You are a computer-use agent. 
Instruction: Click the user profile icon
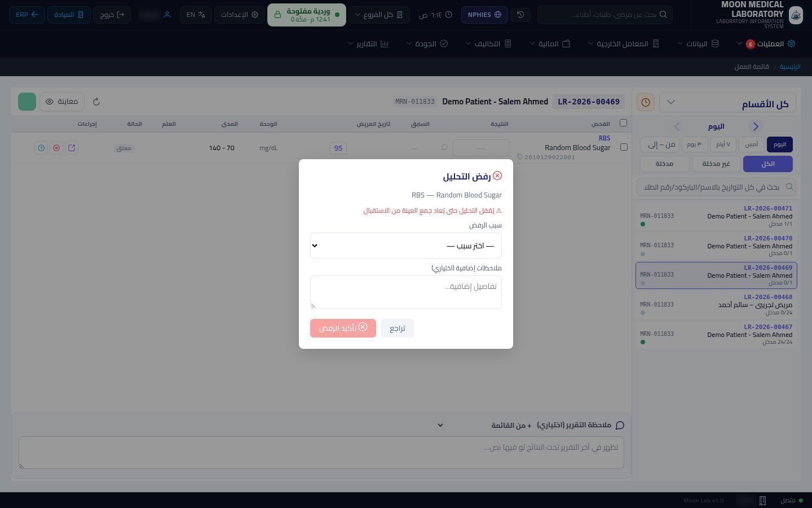click(x=167, y=15)
